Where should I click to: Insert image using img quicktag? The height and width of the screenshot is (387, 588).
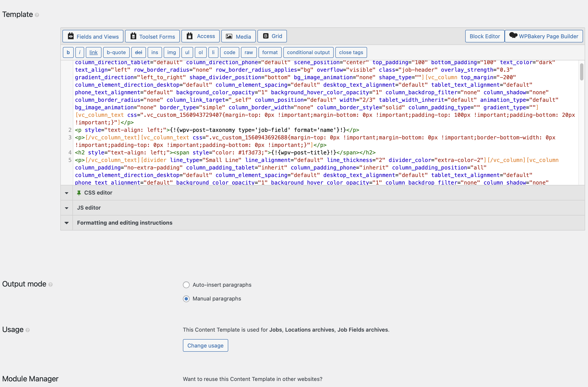pos(171,52)
